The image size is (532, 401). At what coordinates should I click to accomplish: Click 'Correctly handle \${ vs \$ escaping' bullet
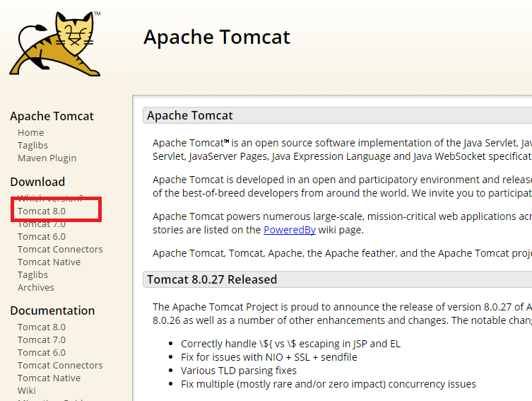[x=291, y=344]
